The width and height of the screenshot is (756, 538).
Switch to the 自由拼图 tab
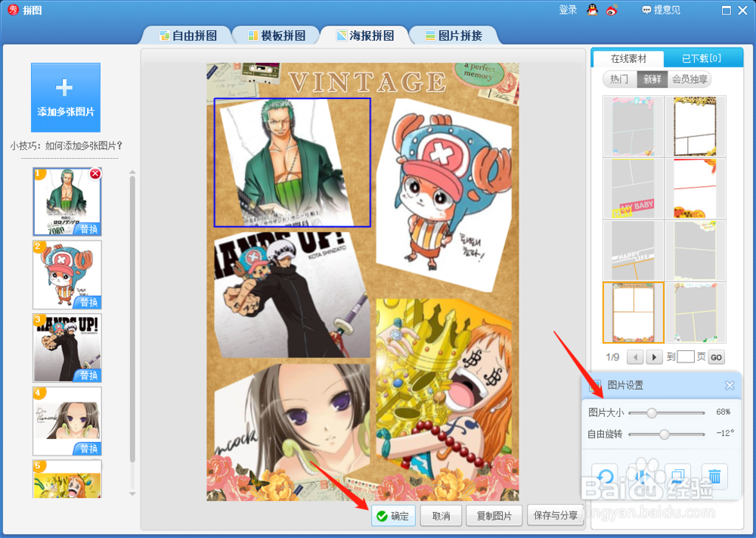point(188,36)
